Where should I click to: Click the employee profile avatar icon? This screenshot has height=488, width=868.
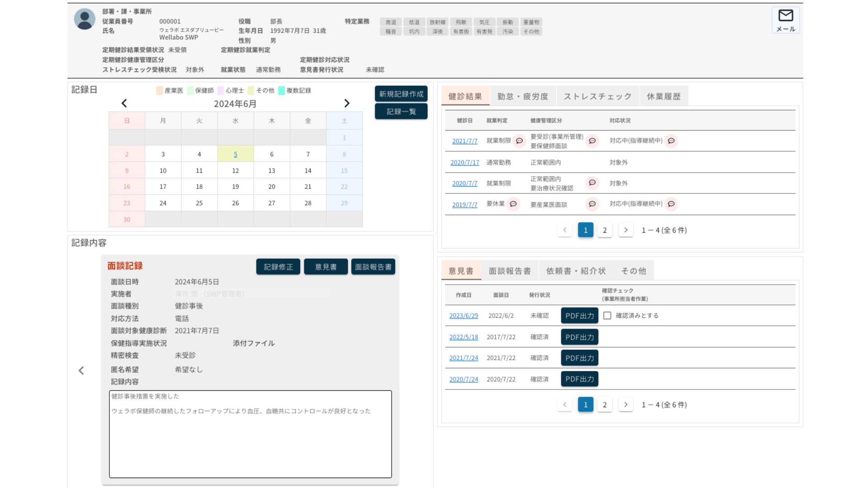coord(85,19)
